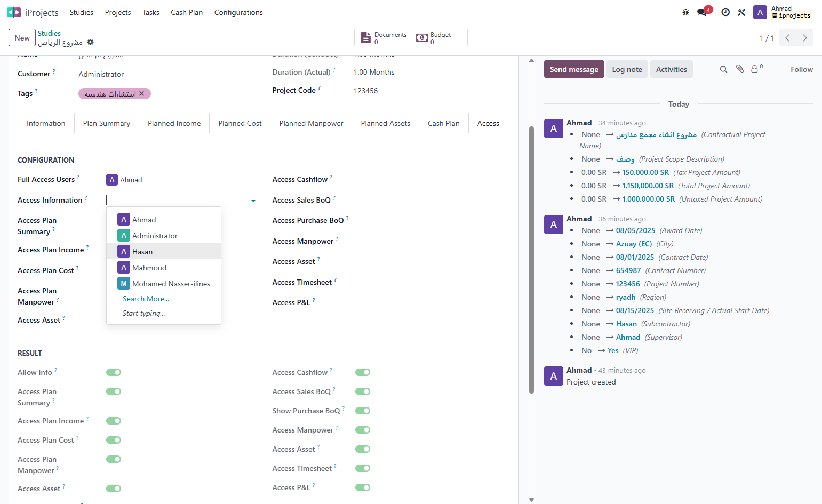Open the Studies breadcrumb link
The width and height of the screenshot is (822, 504).
49,33
